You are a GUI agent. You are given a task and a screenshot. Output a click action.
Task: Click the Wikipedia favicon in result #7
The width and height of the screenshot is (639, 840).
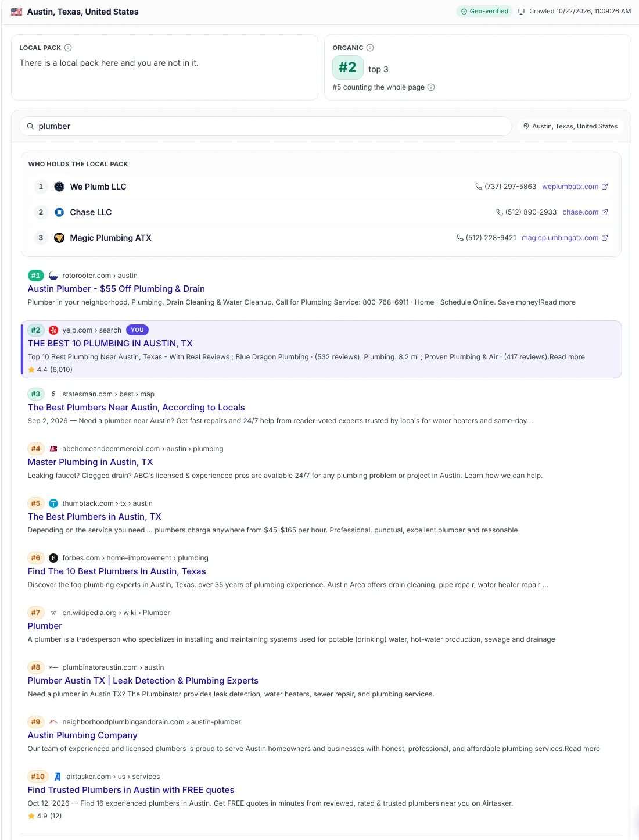[x=53, y=613]
